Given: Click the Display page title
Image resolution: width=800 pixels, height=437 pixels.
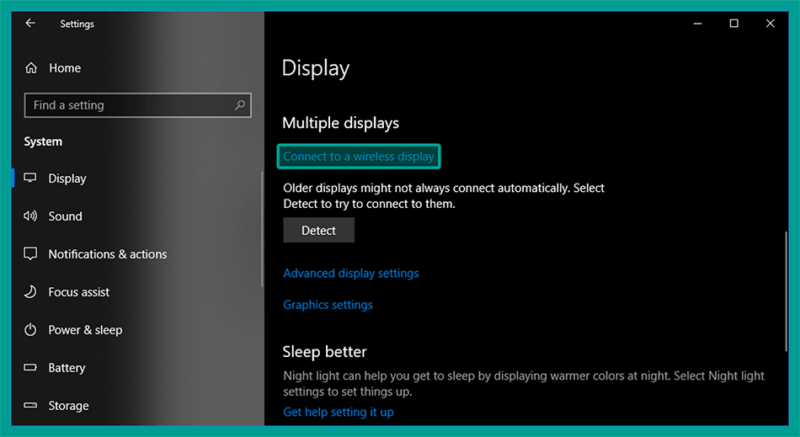Looking at the screenshot, I should (316, 68).
